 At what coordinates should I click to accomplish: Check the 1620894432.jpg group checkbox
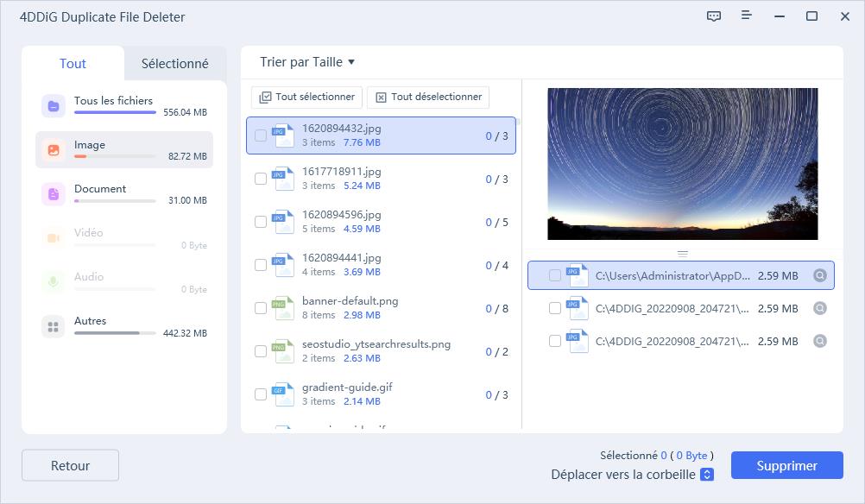point(261,135)
